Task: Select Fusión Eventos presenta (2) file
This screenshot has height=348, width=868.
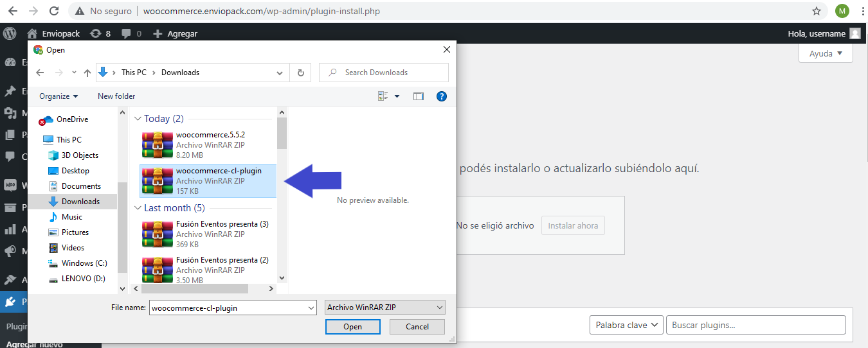Action: 208,270
